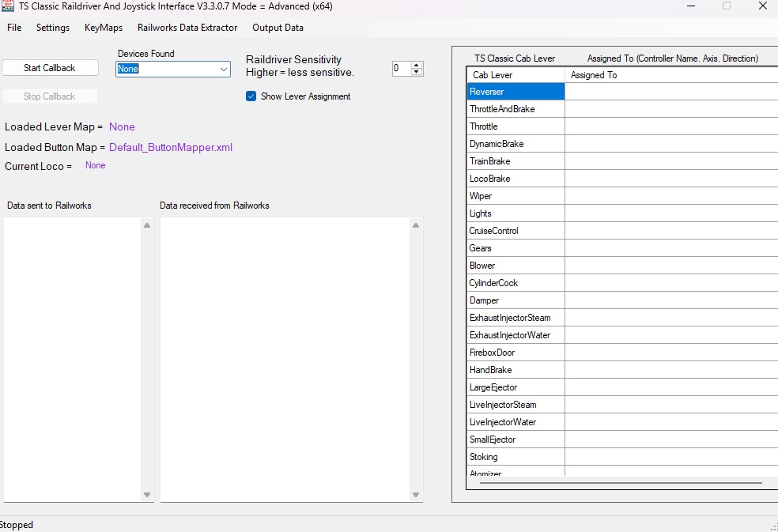The height and width of the screenshot is (532, 778).
Task: Click the Assigned To column header
Action: 671,75
